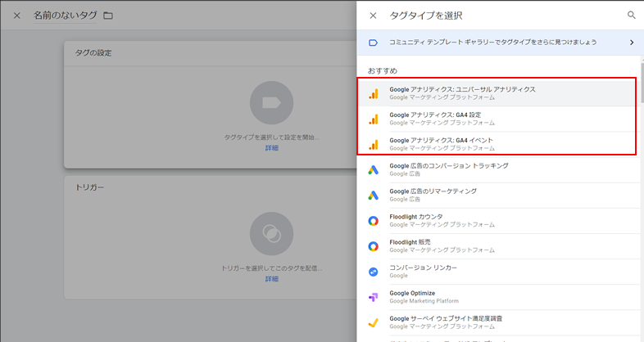The height and width of the screenshot is (342, 644).
Task: Click the Floodlight カウンタ ring icon
Action: click(374, 221)
